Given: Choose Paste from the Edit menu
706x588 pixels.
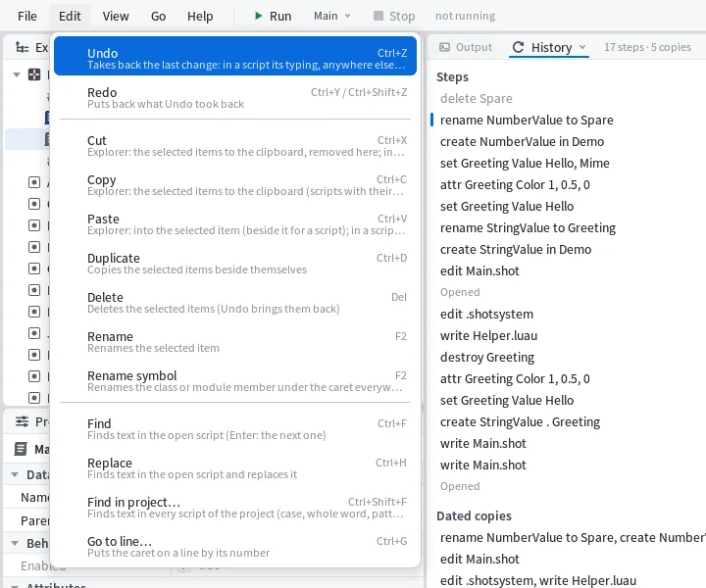Looking at the screenshot, I should (x=235, y=224).
